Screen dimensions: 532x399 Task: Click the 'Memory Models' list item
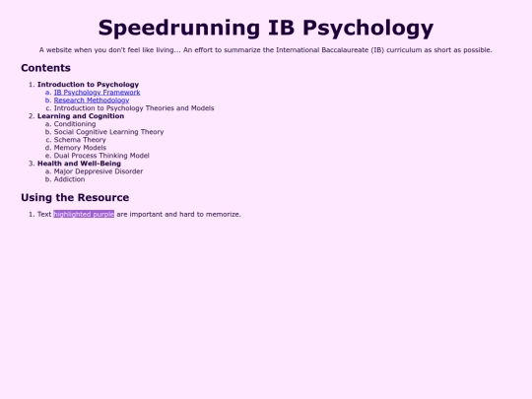pos(80,148)
